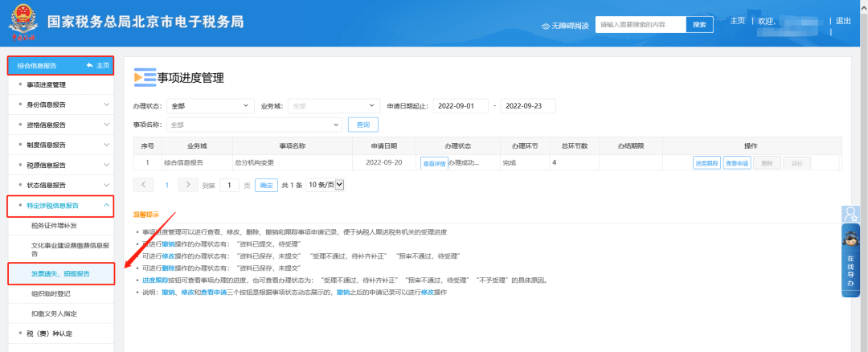
Task: Go to next page with right arrow
Action: click(x=188, y=185)
